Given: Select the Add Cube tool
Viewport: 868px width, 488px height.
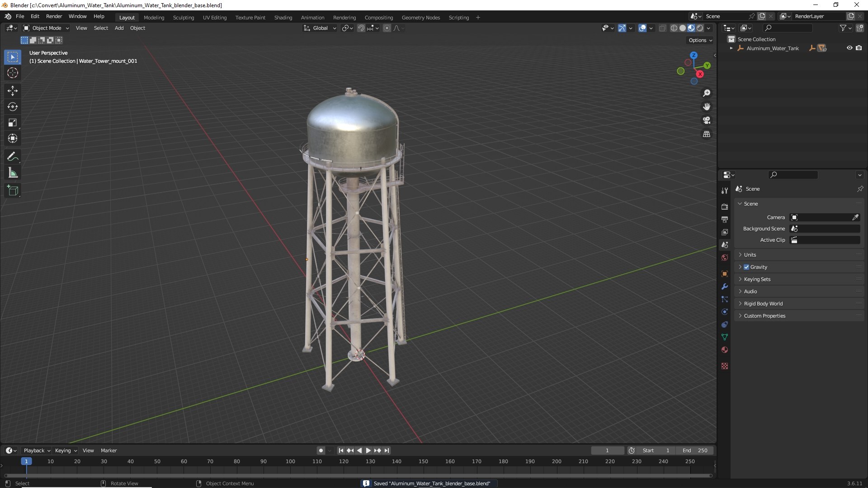Looking at the screenshot, I should [13, 191].
